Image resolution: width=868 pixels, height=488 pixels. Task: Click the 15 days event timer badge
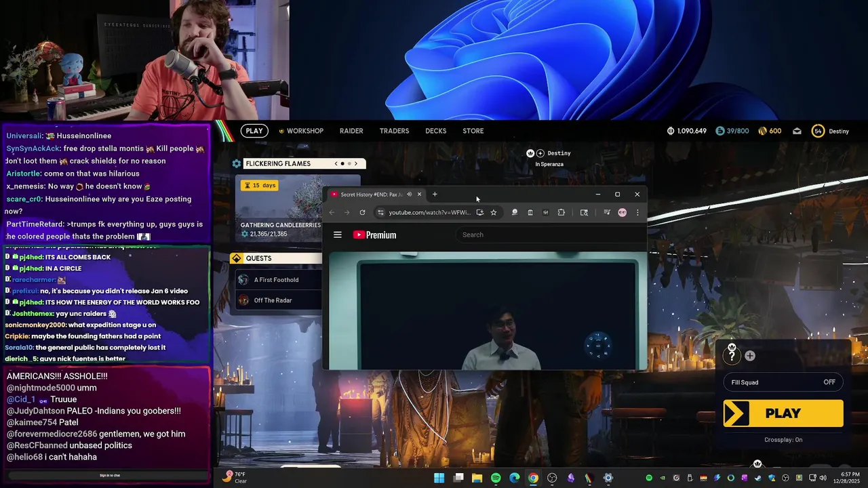click(260, 185)
